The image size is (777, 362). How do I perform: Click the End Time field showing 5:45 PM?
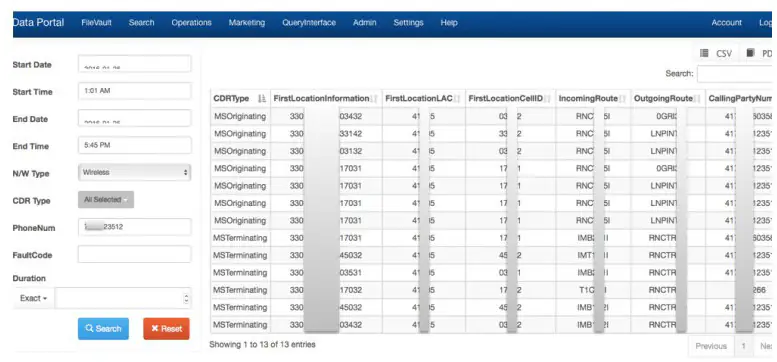(134, 145)
